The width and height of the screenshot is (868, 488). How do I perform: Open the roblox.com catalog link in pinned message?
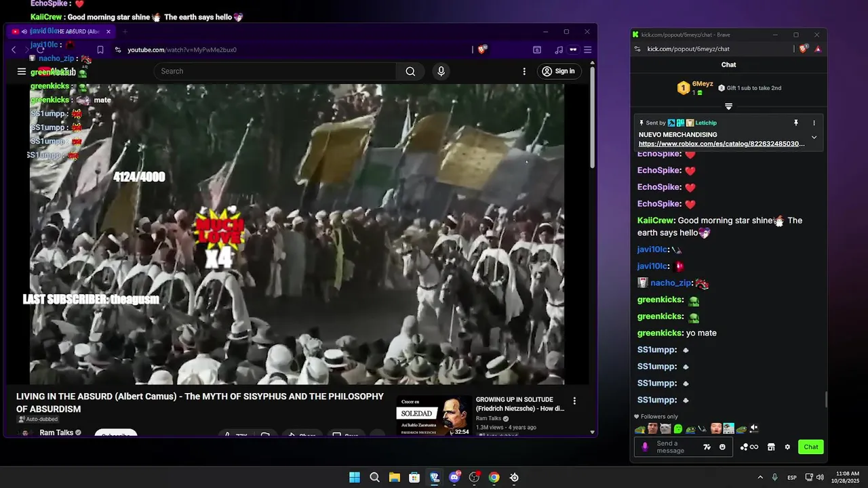722,144
